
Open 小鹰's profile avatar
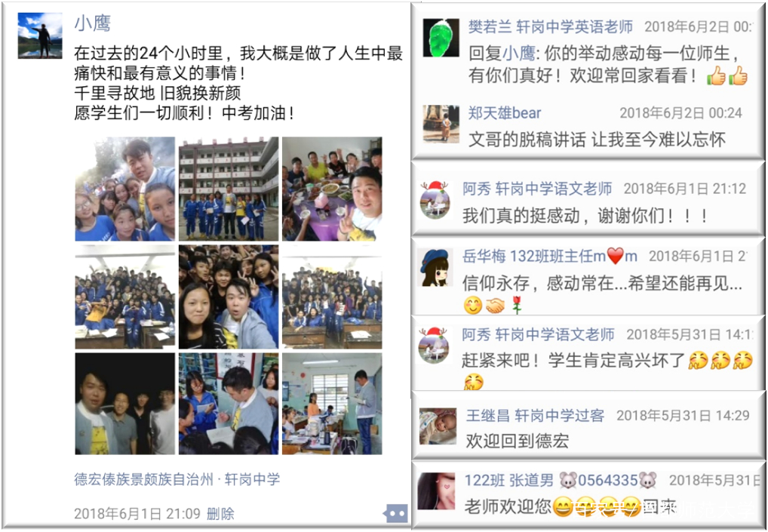pyautogui.click(x=40, y=35)
